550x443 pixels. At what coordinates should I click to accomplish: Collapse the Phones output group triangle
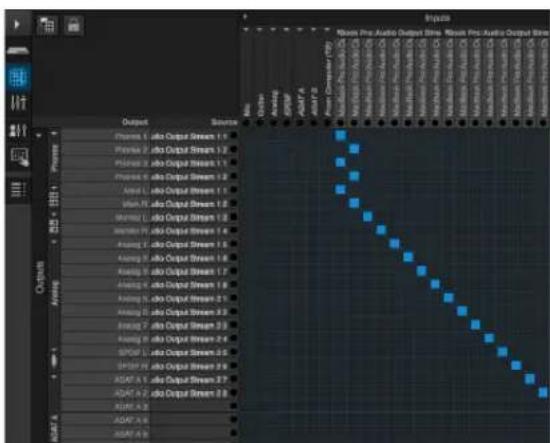tap(54, 134)
